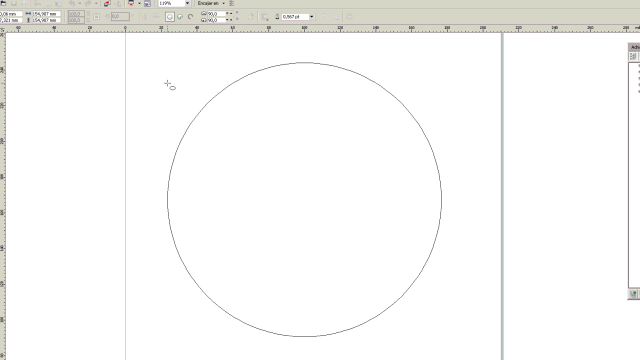Select the Ellipse shape mode button
The image size is (640, 360).
170,17
